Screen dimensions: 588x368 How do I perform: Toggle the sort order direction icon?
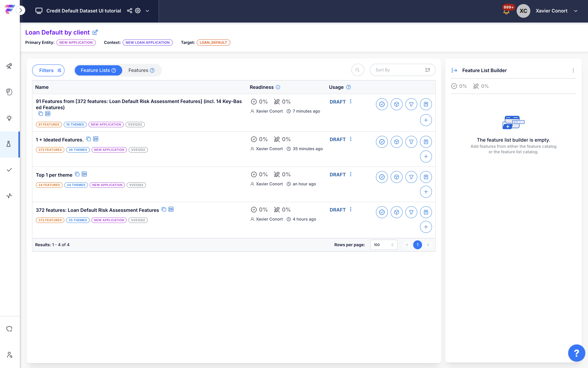(x=428, y=70)
